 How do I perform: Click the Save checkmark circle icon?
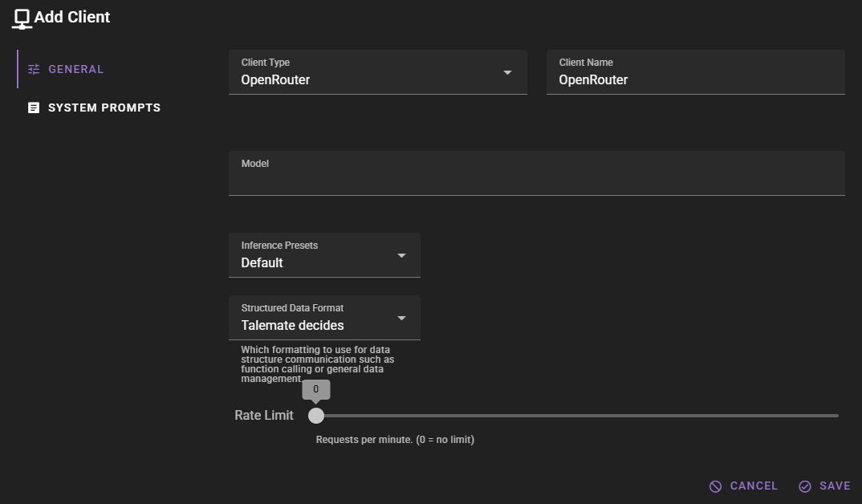[805, 486]
